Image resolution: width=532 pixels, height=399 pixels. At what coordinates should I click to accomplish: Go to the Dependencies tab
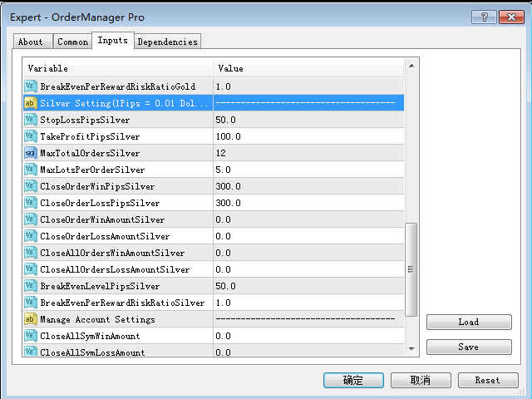pos(167,42)
